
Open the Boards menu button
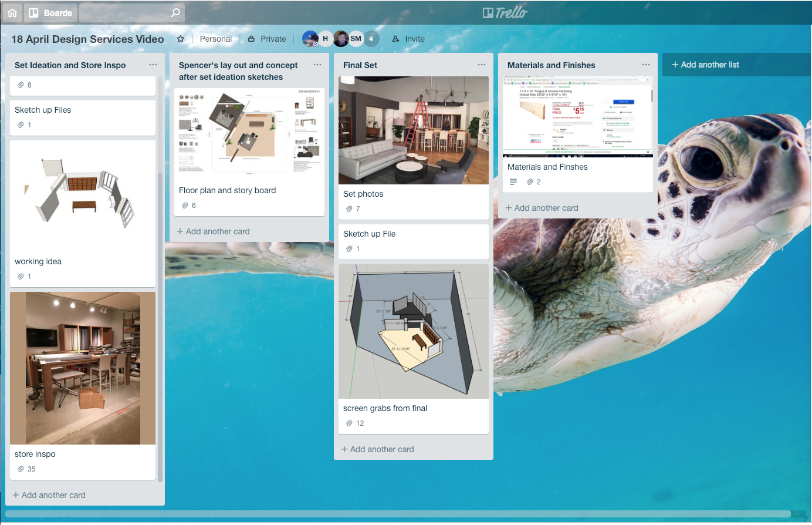point(50,12)
